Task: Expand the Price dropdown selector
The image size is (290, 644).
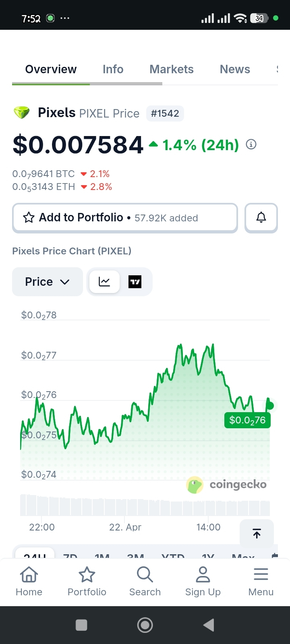Action: pyautogui.click(x=48, y=282)
